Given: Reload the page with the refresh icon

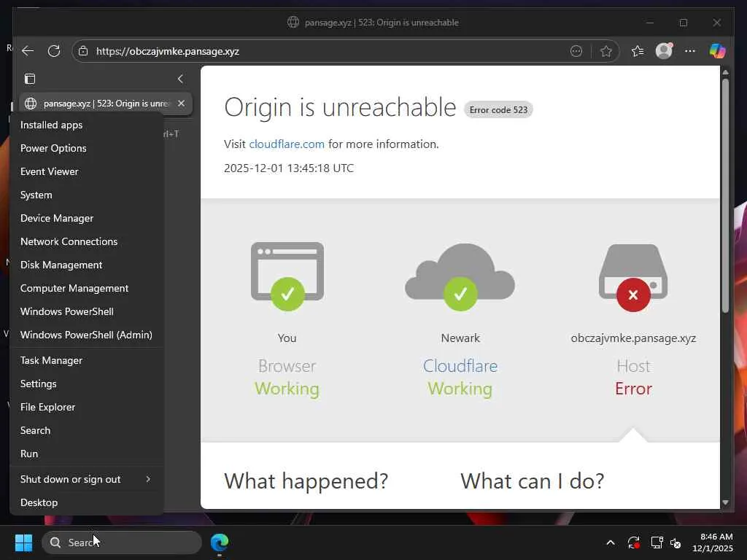Looking at the screenshot, I should coord(54,51).
